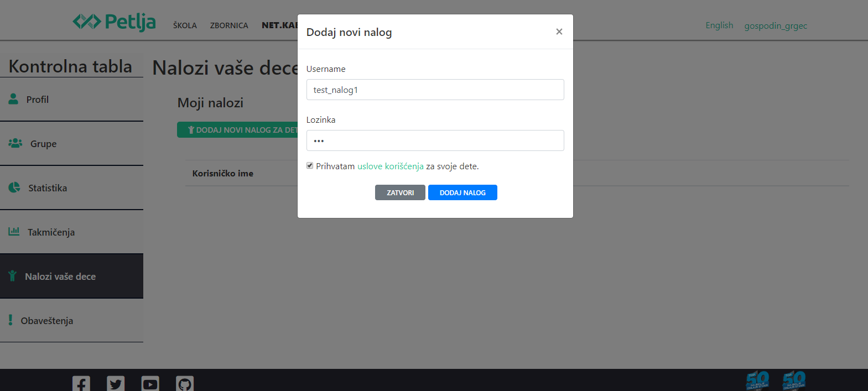This screenshot has height=391, width=868.
Task: Switch language to English
Action: pos(719,25)
